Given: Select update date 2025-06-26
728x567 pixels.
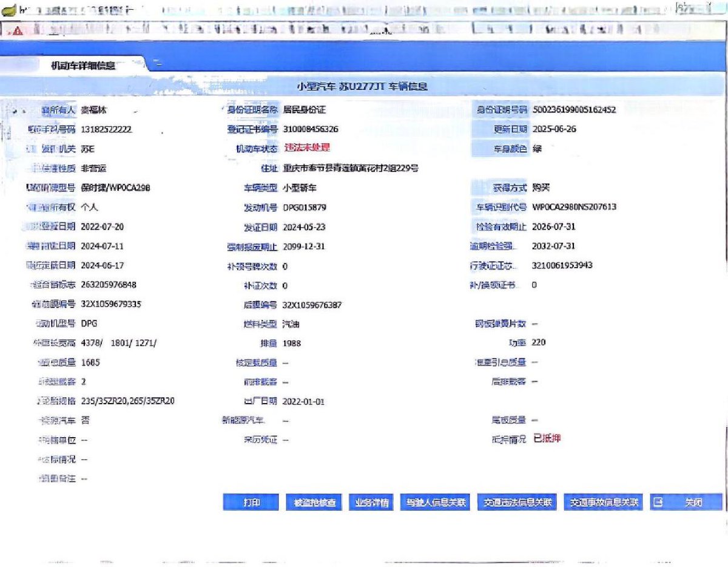Looking at the screenshot, I should pos(554,129).
